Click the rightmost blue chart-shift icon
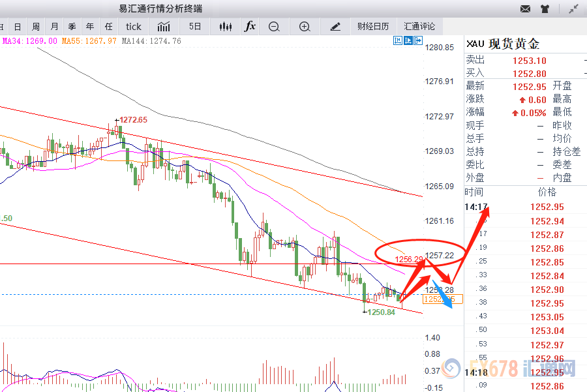Screen dimensions: 587x392 (418, 40)
